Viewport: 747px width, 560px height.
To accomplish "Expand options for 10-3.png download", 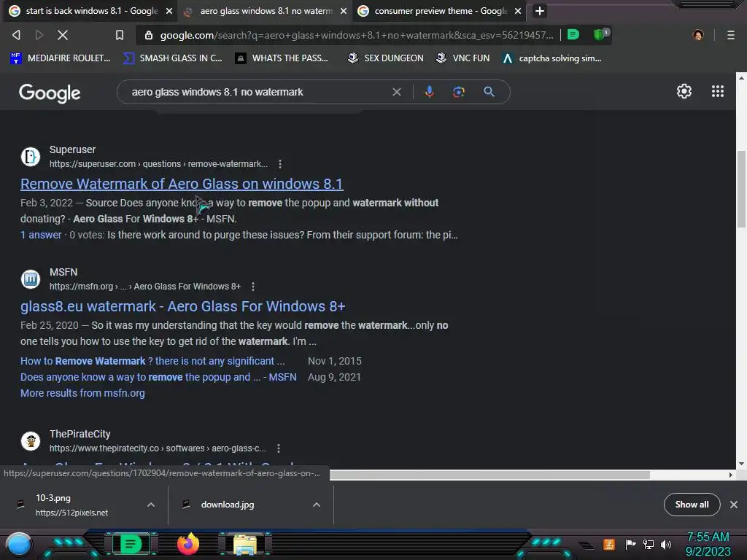I will tap(150, 505).
